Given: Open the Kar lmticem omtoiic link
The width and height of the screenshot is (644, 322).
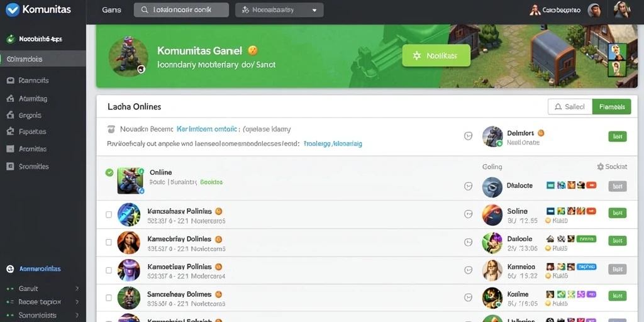Looking at the screenshot, I should [x=206, y=129].
